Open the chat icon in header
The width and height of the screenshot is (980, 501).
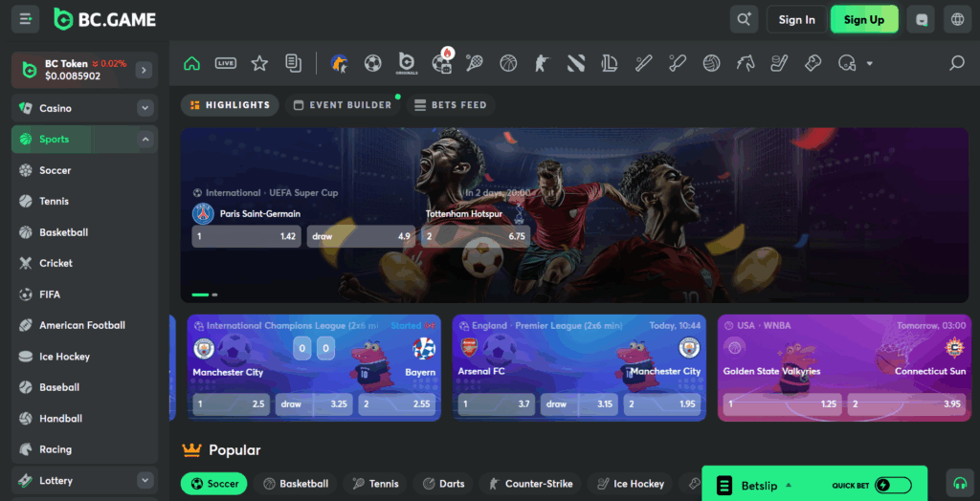922,19
